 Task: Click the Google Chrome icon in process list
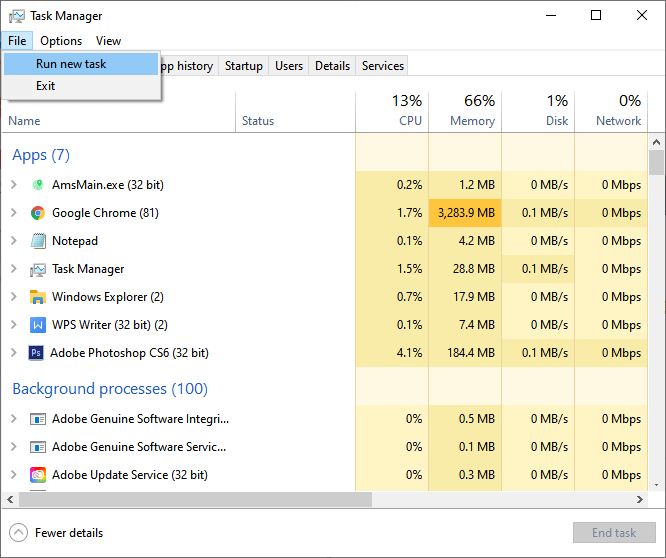tap(38, 213)
